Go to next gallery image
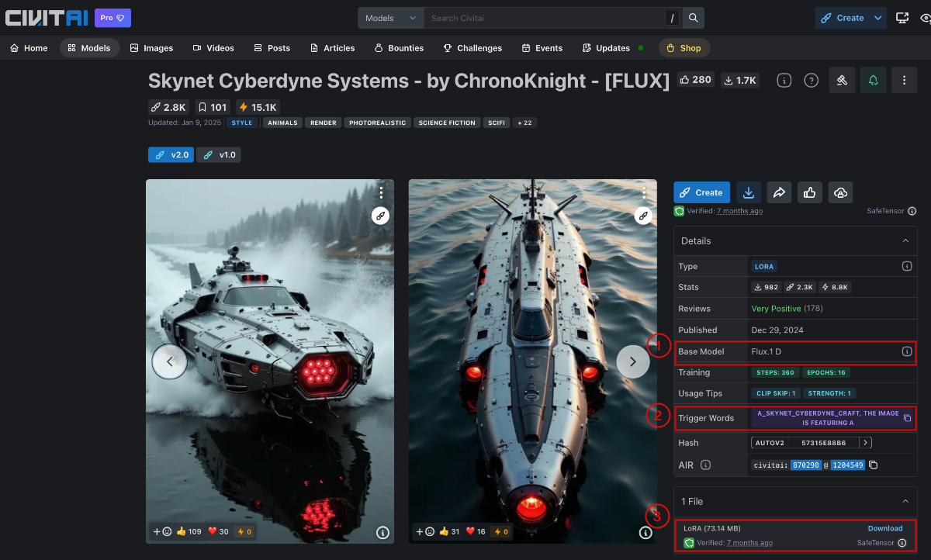Screen dimensions: 931x560 633,361
